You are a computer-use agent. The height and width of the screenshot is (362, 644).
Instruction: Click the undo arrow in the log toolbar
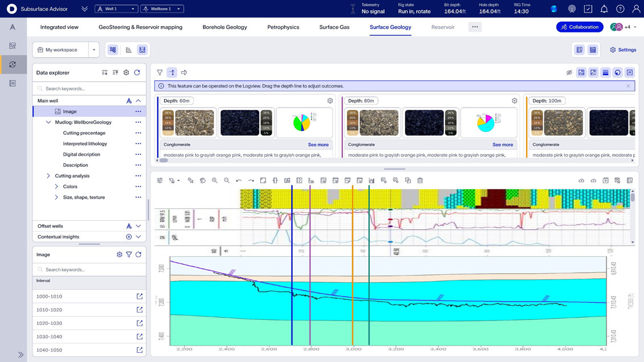coord(238,180)
